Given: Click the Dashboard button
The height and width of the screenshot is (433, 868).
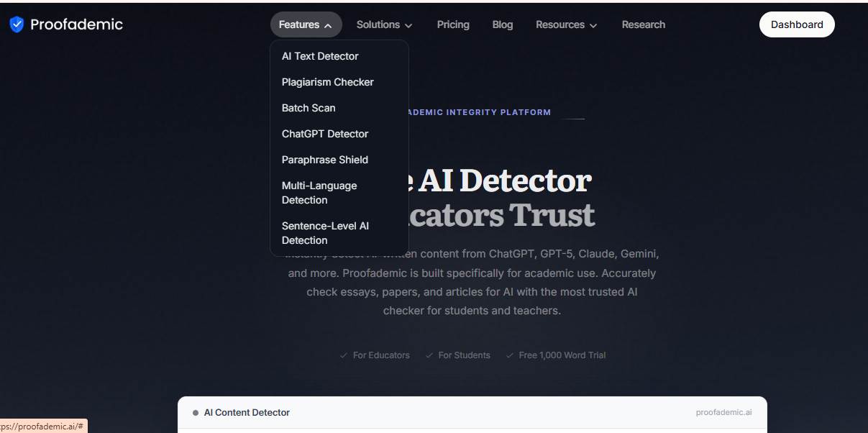Looking at the screenshot, I should pos(797,24).
